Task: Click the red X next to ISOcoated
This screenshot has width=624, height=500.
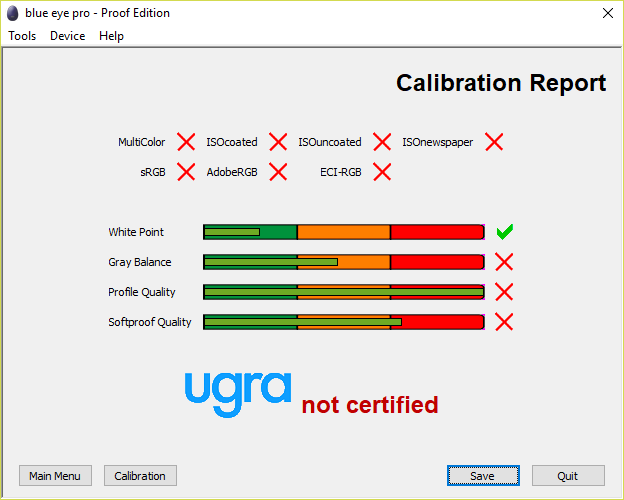Action: point(278,142)
